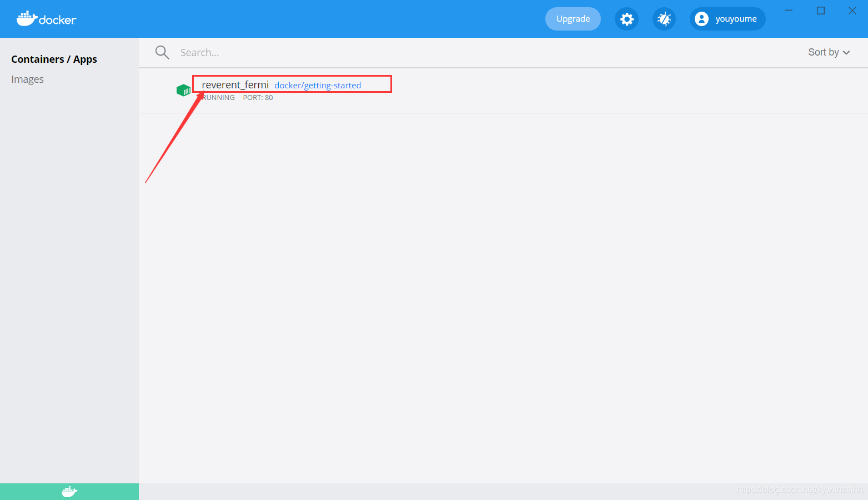Open the youyoume account menu

coord(727,19)
